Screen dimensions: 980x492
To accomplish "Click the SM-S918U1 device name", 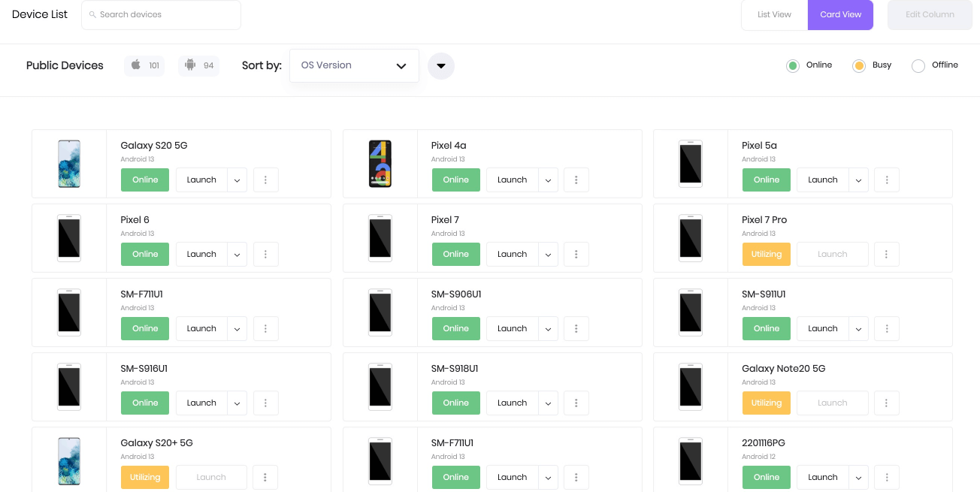I will point(455,369).
